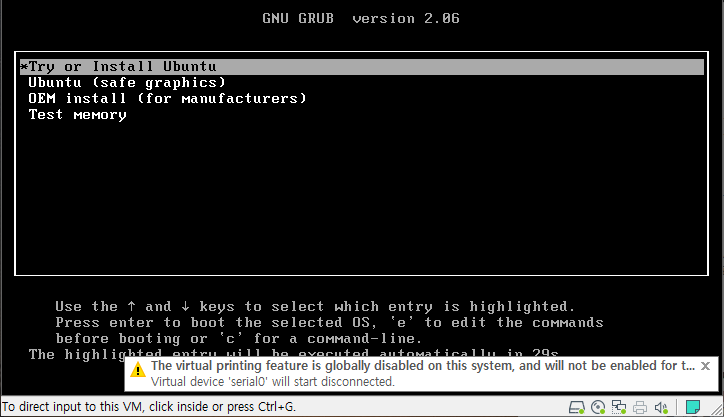Select 'OEM install (for manufacturers)' entry
Viewport: 724px width, 417px height.
[167, 98]
